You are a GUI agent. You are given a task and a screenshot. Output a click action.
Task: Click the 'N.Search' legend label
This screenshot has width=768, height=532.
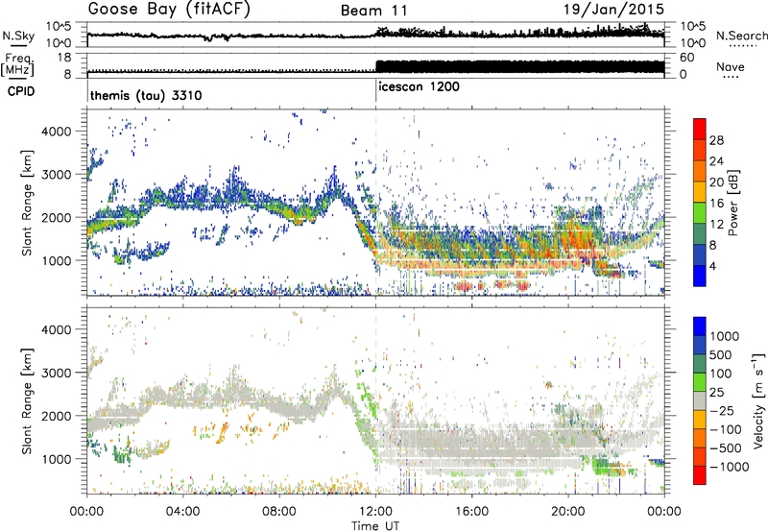click(742, 36)
